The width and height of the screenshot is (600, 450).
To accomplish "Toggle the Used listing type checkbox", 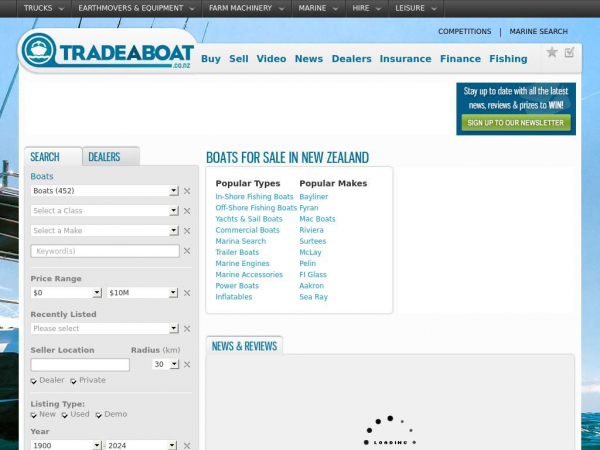I will (65, 415).
